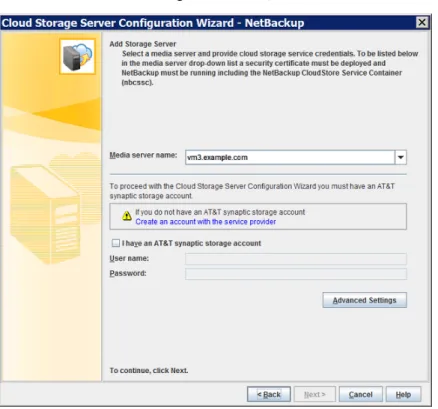Cancel the configuration wizard
This screenshot has width=438, height=409.
tap(360, 395)
